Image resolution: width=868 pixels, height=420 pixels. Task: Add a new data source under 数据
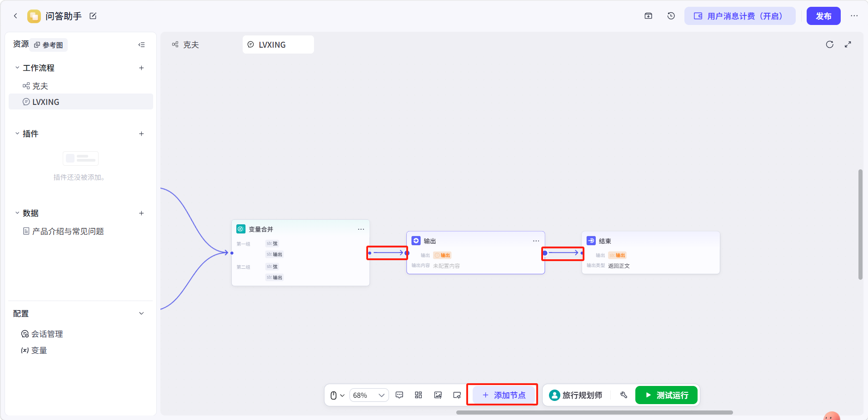click(x=141, y=213)
